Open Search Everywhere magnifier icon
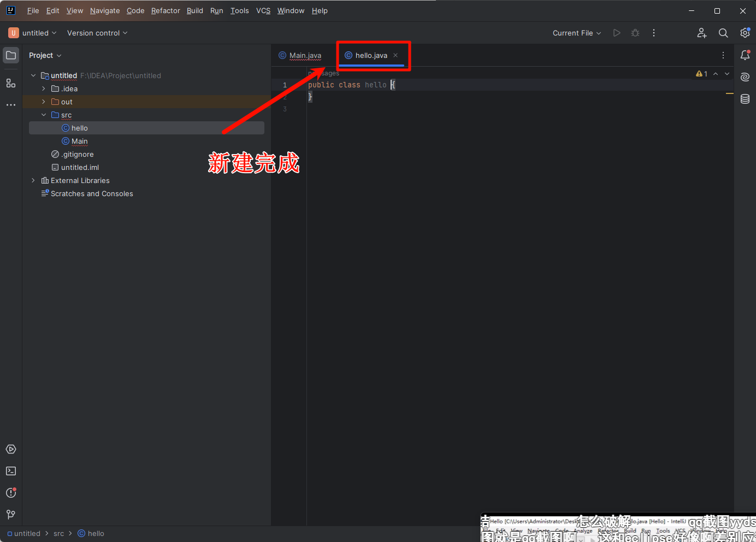 point(723,33)
